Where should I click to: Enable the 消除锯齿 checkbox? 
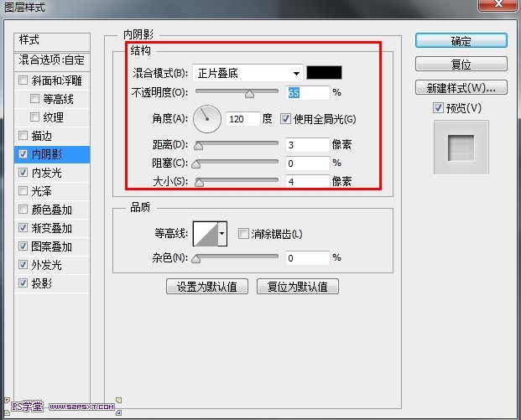[244, 234]
